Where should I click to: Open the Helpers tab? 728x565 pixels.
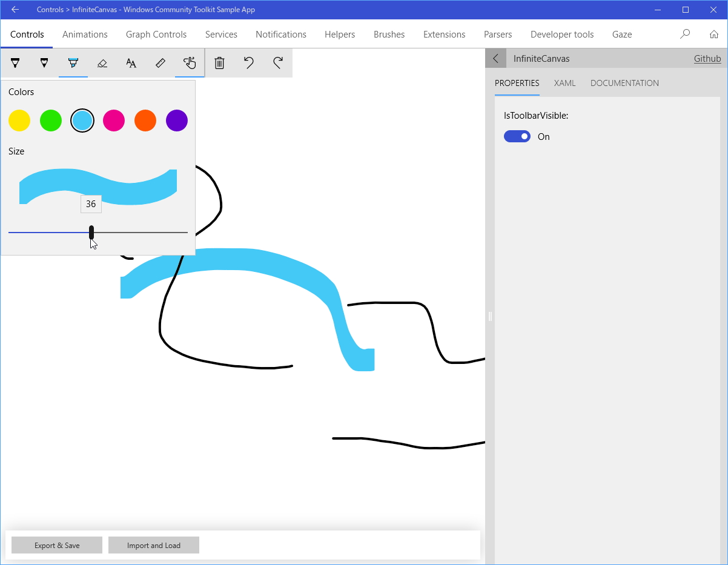[x=340, y=35]
